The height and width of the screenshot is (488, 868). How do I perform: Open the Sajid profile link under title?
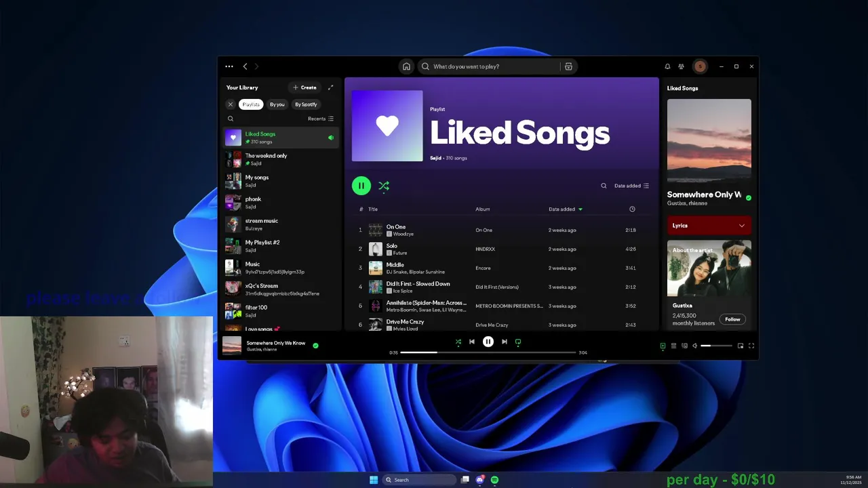435,158
